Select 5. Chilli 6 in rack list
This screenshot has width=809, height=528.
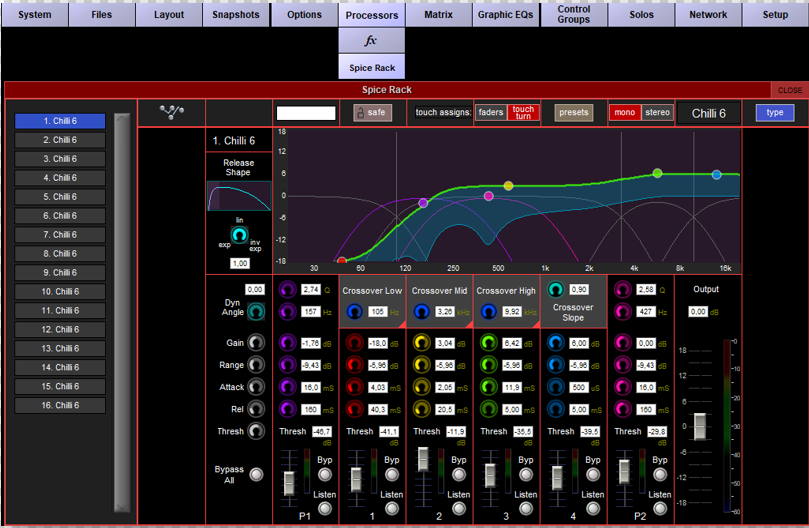coord(60,197)
